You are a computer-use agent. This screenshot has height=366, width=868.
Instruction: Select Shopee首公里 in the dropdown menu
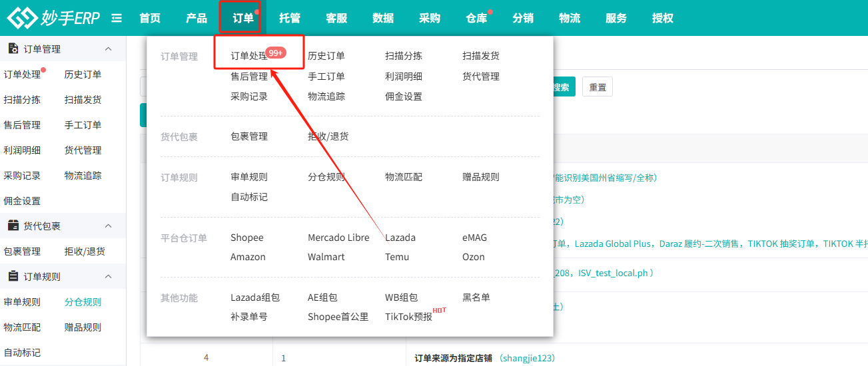[x=338, y=317]
